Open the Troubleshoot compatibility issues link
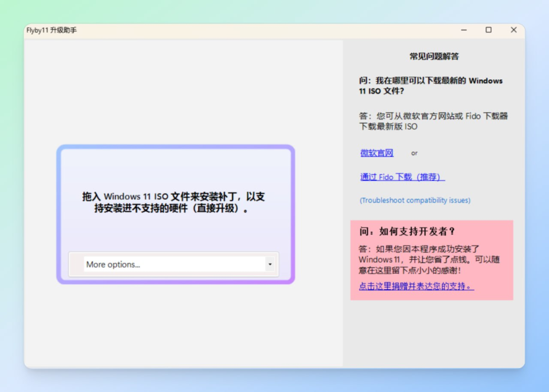Image resolution: width=549 pixels, height=392 pixels. point(415,200)
